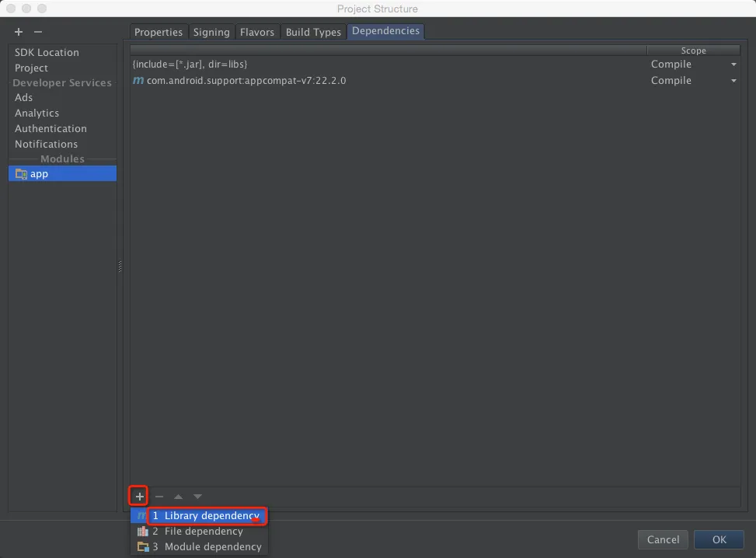Click the sidebar splitter handle
756x558 pixels.
coord(120,267)
